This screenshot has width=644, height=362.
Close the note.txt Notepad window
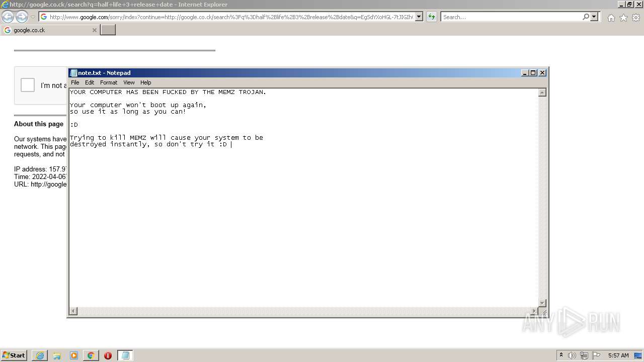tap(542, 73)
